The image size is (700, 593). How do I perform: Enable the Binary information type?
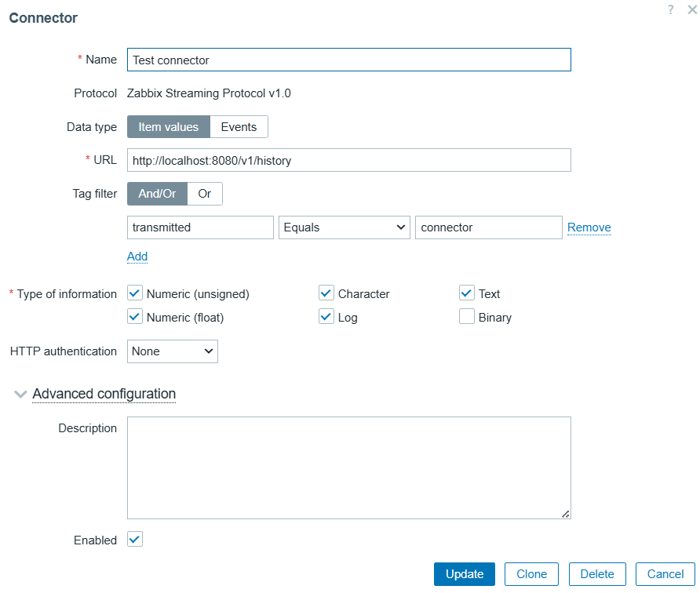(x=467, y=318)
